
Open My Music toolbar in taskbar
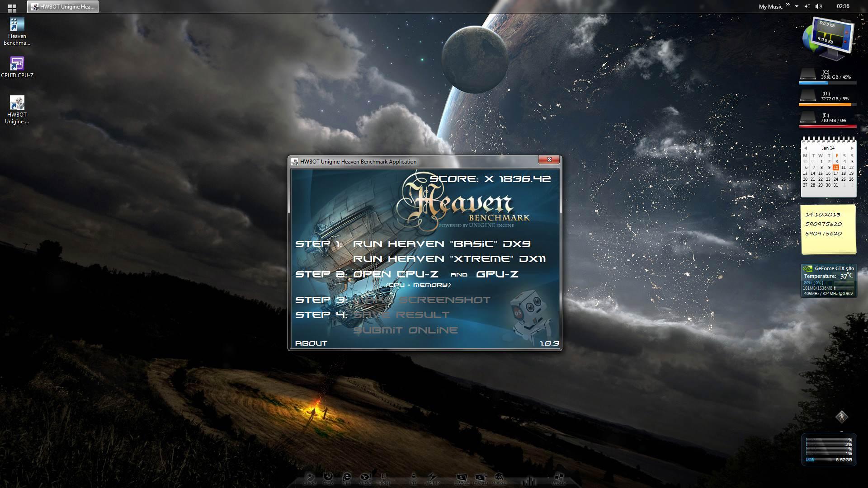click(x=770, y=6)
